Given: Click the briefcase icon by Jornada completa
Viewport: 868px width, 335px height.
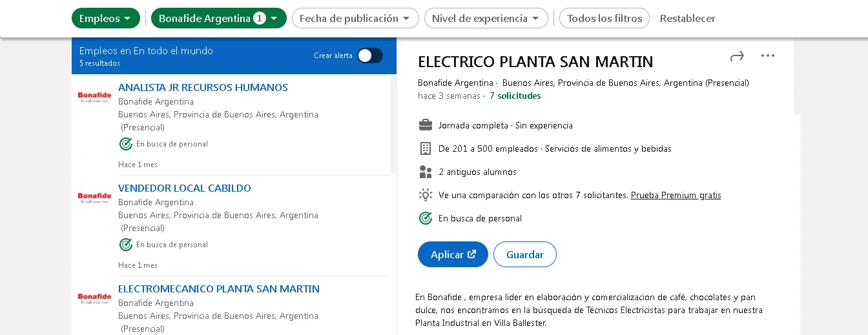Looking at the screenshot, I should pos(425,125).
